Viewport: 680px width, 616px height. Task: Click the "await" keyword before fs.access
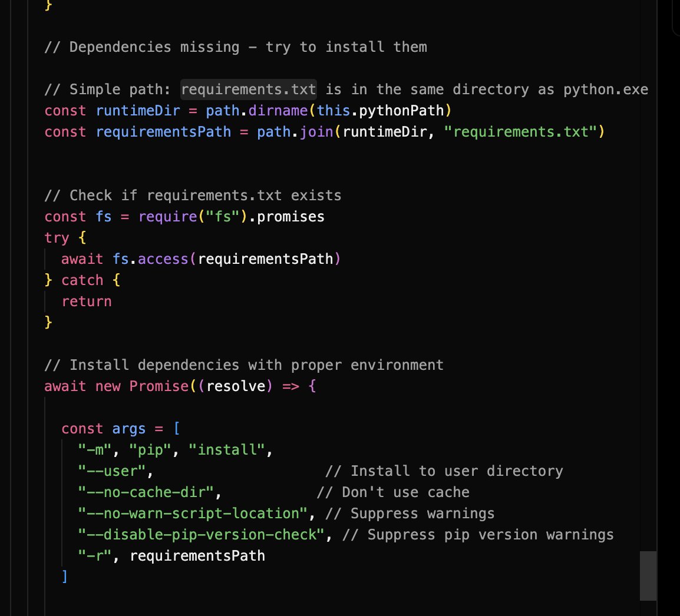82,259
